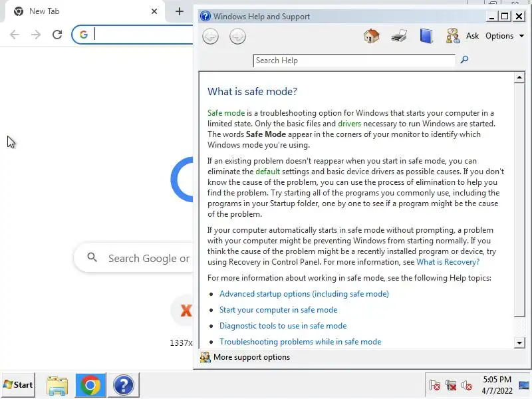Maximize the Help and Support window
The width and height of the screenshot is (532, 399).
[505, 16]
